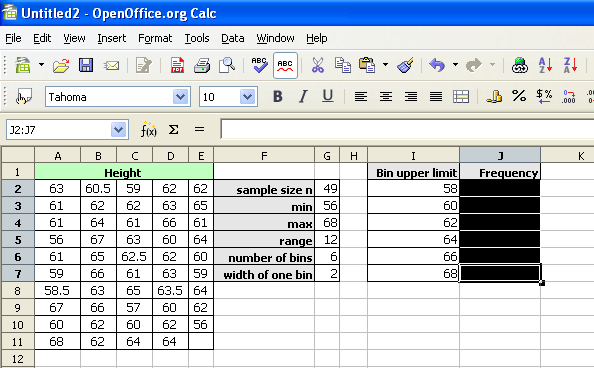Open the Data menu

[233, 38]
